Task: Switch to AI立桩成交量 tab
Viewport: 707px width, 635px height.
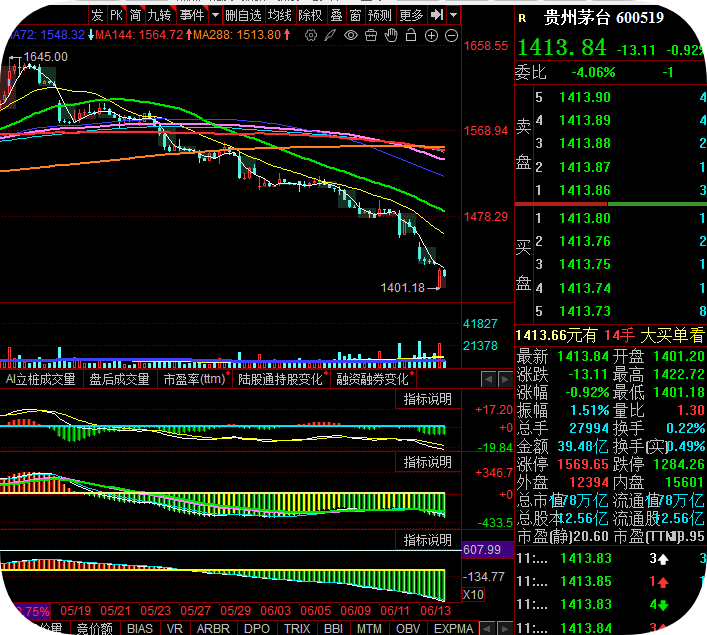Action: pyautogui.click(x=41, y=379)
